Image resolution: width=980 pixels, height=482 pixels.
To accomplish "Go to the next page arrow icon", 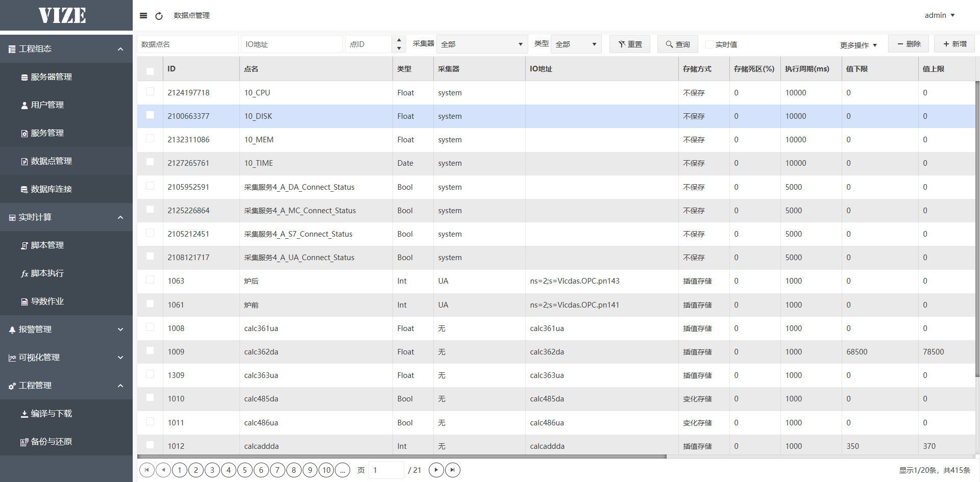I will [436, 470].
